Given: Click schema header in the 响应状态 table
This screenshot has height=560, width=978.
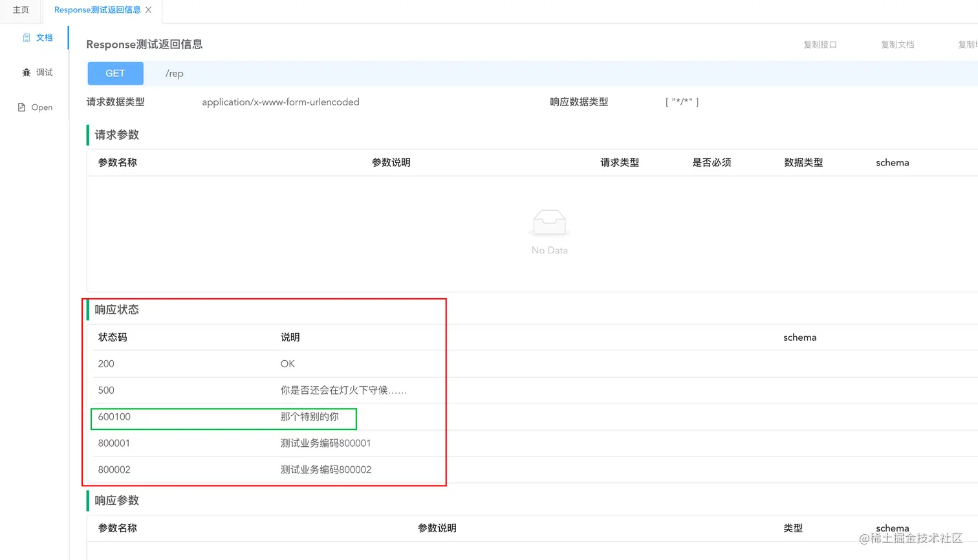Looking at the screenshot, I should pyautogui.click(x=800, y=337).
